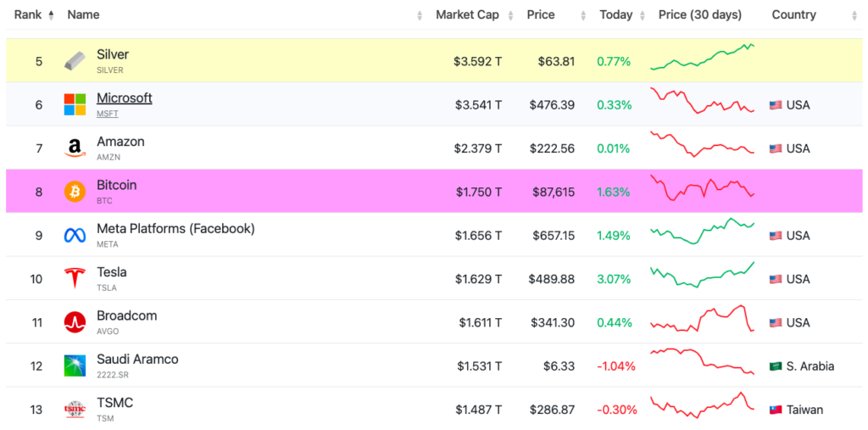Click the Saudi Aramco logo icon
Image resolution: width=868 pixels, height=430 pixels.
tap(75, 366)
